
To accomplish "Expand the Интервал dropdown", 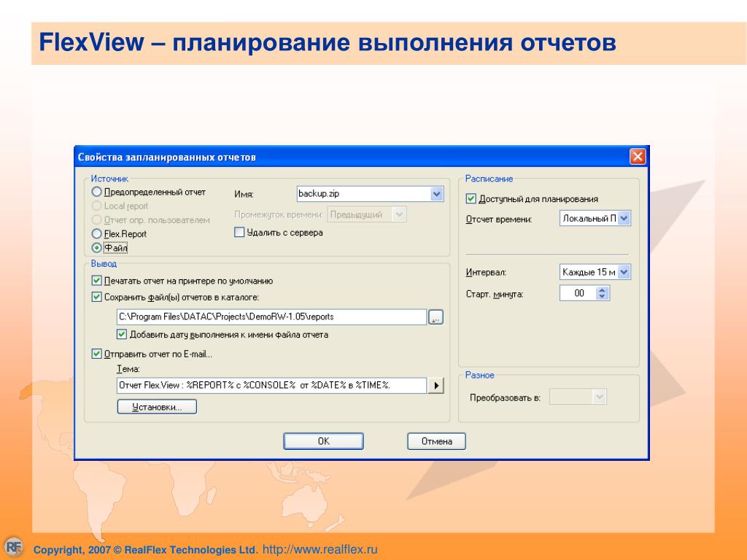I will [x=624, y=272].
